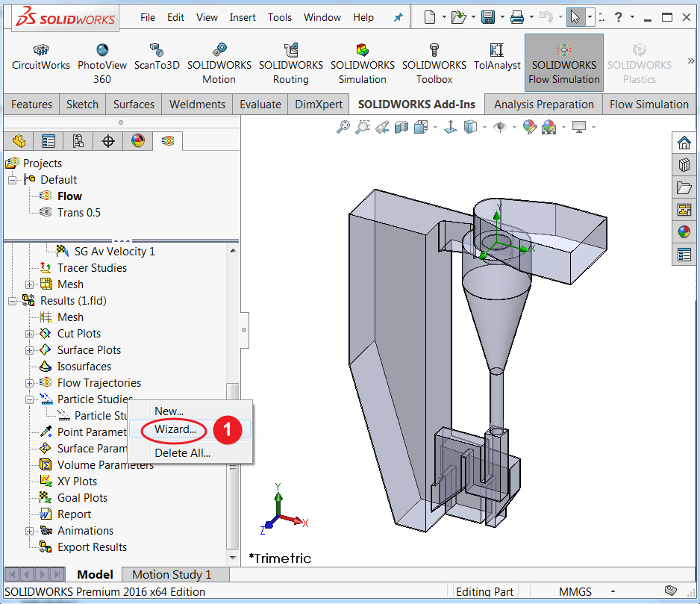Open SOLIDWORKS Resources home in task pane
The image size is (700, 604).
(684, 143)
